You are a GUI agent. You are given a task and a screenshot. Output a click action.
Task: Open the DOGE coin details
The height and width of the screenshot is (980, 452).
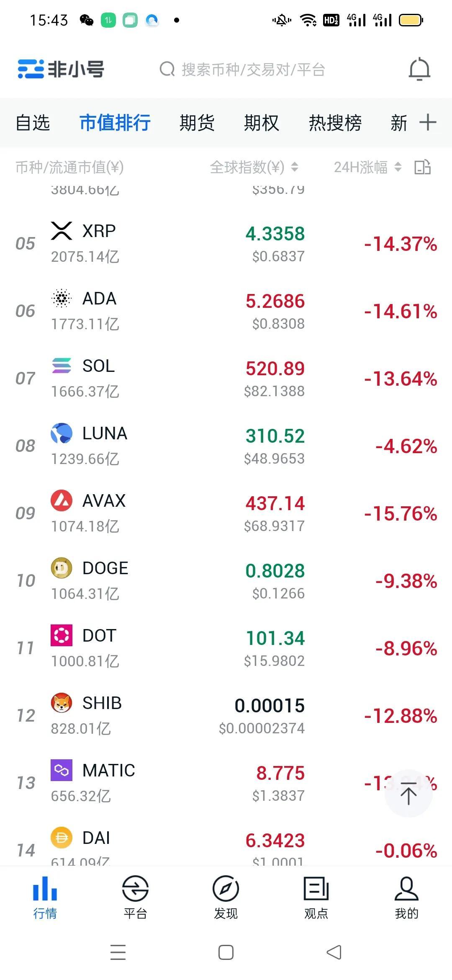tap(226, 580)
